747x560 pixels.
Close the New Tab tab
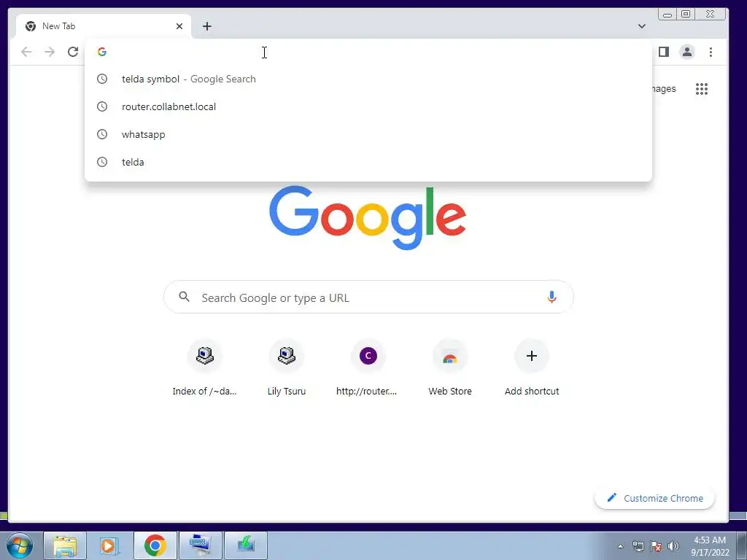179,26
